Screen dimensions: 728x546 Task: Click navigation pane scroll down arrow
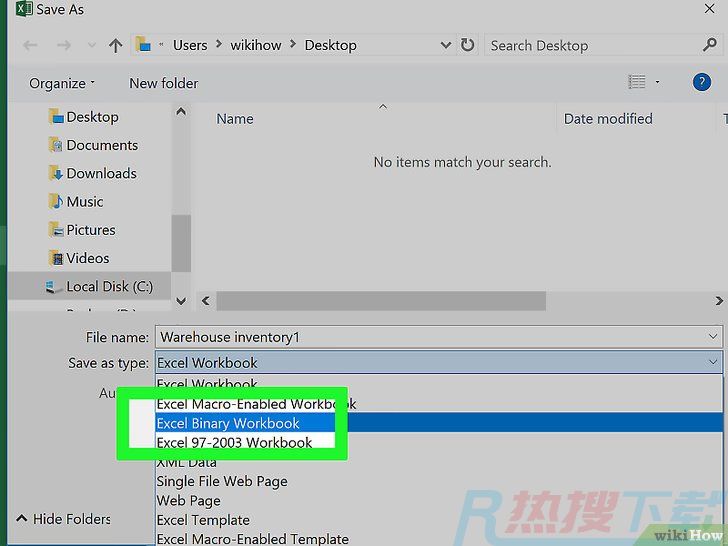pyautogui.click(x=181, y=301)
